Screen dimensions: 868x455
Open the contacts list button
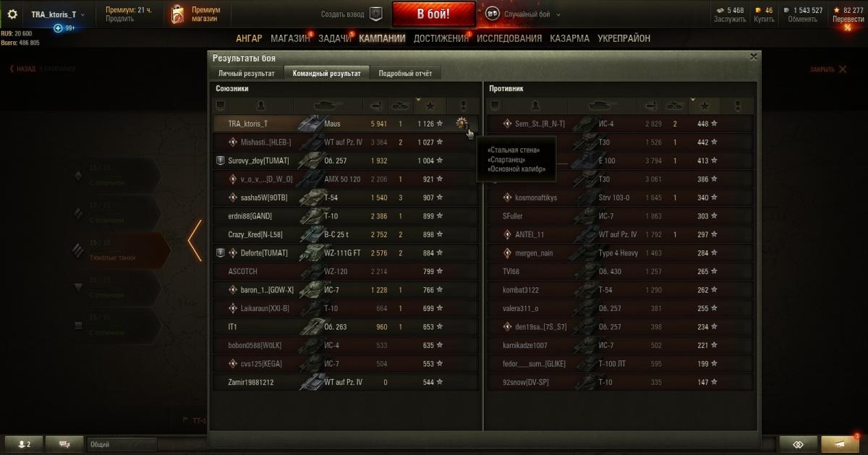(x=23, y=444)
